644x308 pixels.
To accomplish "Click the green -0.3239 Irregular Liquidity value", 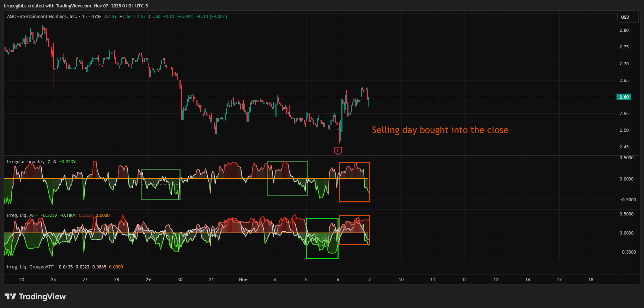I will coord(67,162).
